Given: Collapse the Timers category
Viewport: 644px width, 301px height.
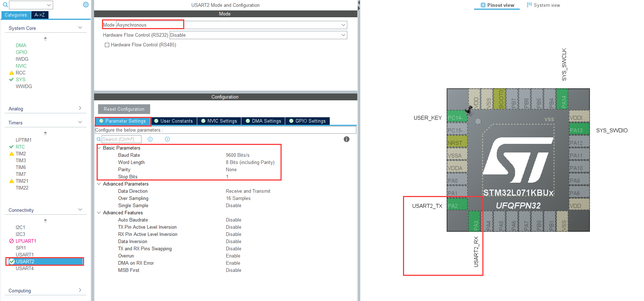Looking at the screenshot, I should click(80, 122).
